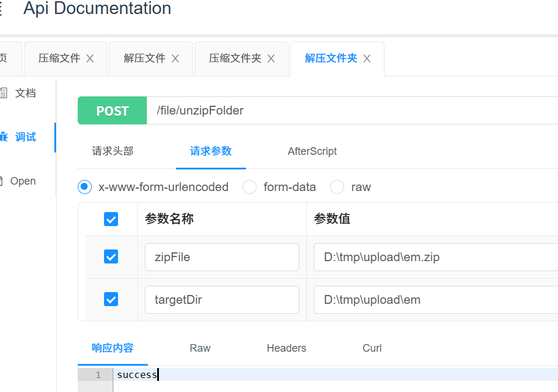Click the document icon beside 文档
Viewport: 558px width, 392px height.
tap(3, 93)
